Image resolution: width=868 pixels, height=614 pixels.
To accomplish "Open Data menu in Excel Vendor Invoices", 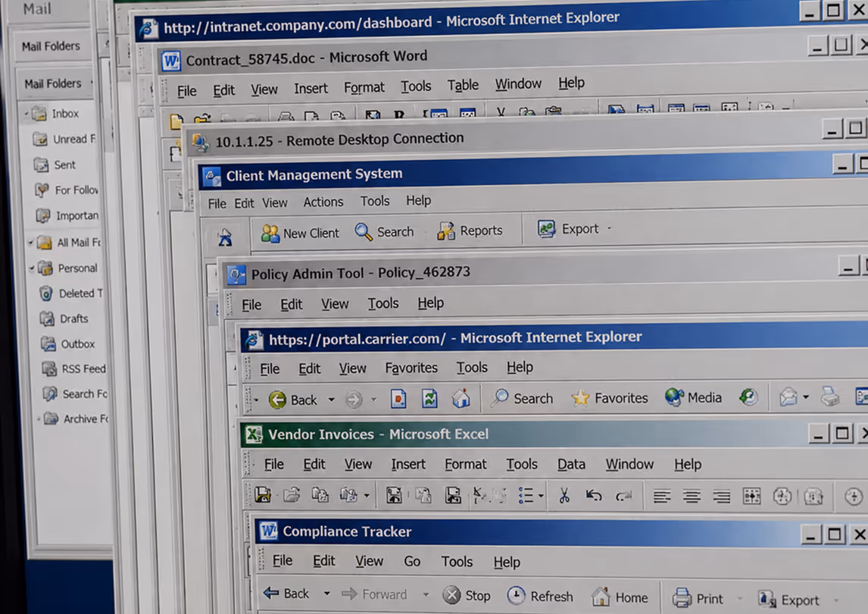I will pos(571,465).
